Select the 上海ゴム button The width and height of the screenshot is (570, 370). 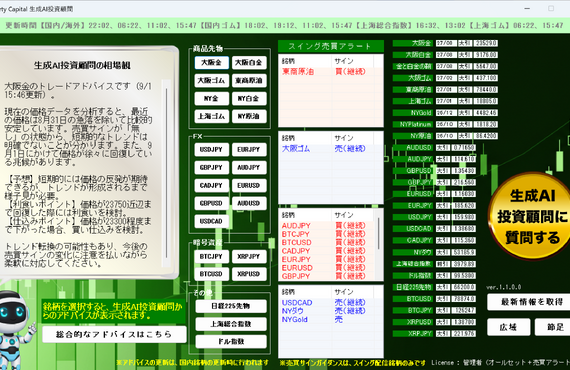point(212,116)
